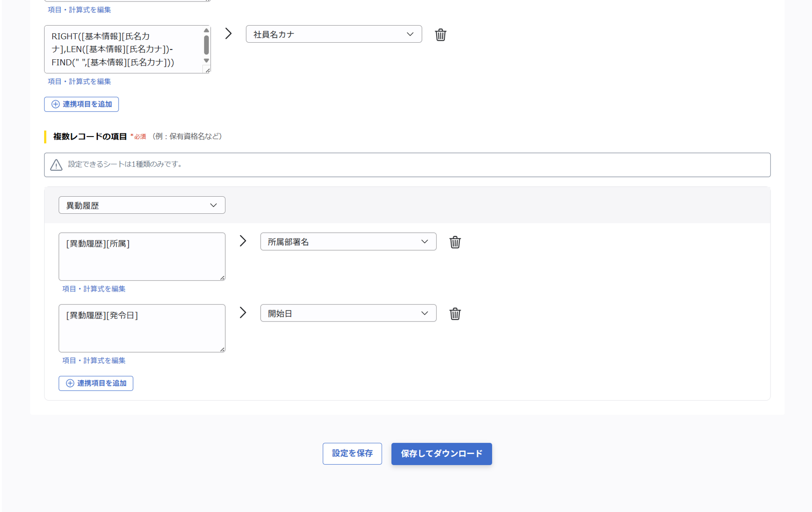
Task: Open 項目・計算式を編集 under [異動履歴][所属]
Action: click(x=94, y=289)
